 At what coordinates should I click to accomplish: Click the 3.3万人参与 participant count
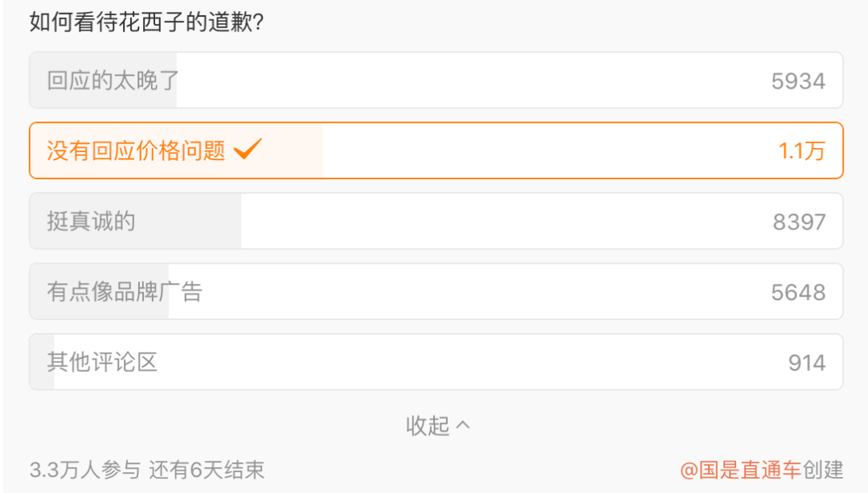click(85, 470)
